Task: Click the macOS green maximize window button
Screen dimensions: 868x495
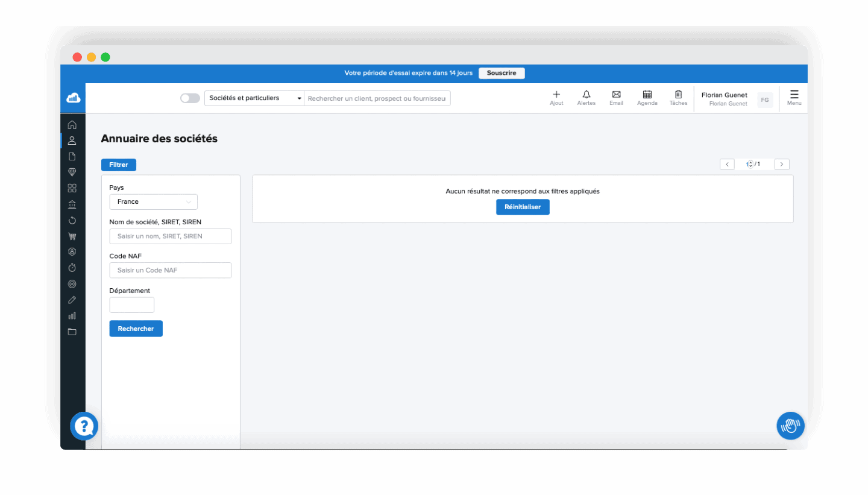Action: click(x=105, y=57)
